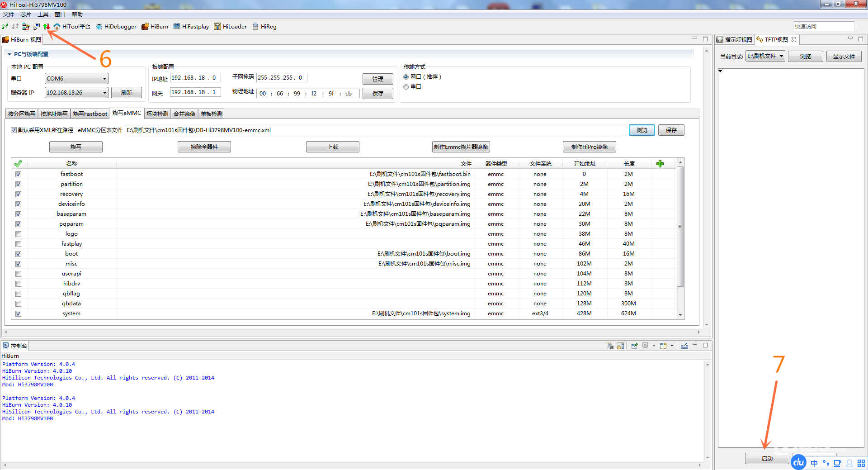The width and height of the screenshot is (868, 470).
Task: Click the 烧写 burn button
Action: [76, 147]
